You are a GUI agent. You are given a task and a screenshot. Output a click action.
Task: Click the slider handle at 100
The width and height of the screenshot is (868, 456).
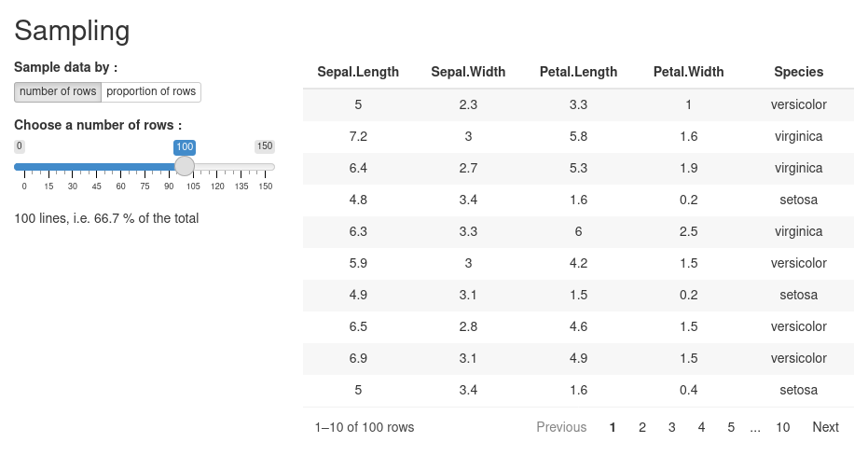coord(185,167)
